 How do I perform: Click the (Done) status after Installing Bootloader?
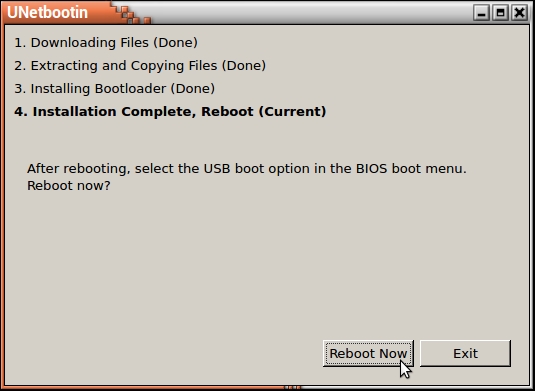193,88
